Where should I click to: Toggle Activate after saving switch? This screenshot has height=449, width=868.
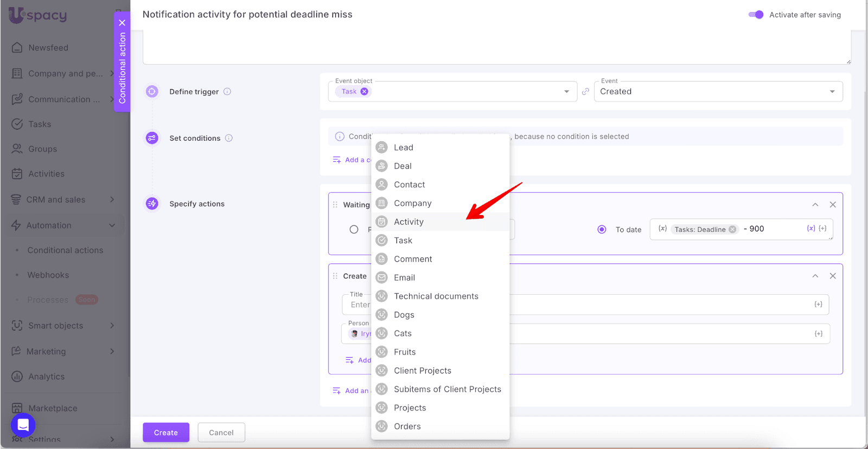point(756,15)
